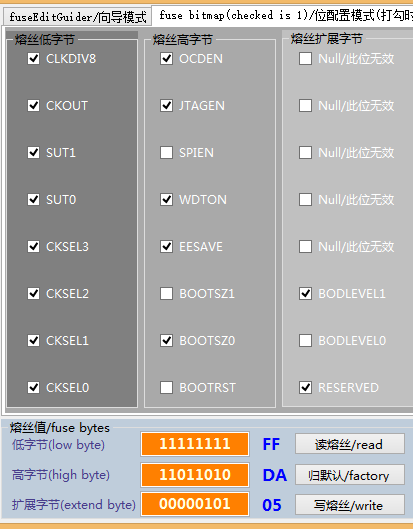Restore factory default fuses
The width and height of the screenshot is (413, 529).
[x=350, y=475]
